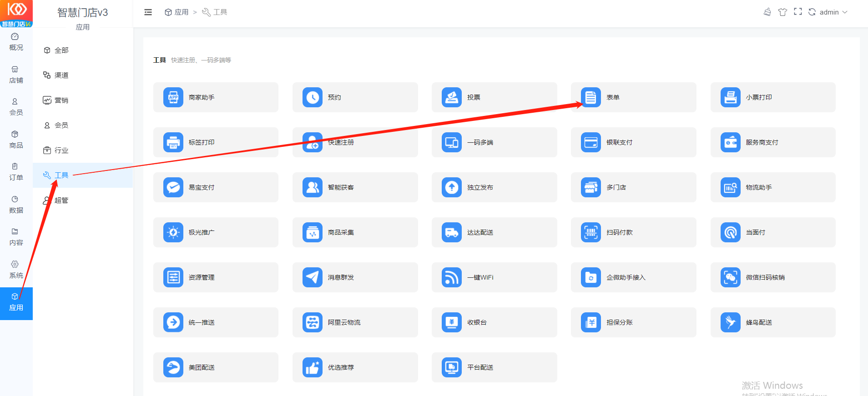The image size is (868, 396).
Task: Open the 一码多端 devices icon
Action: tap(452, 142)
